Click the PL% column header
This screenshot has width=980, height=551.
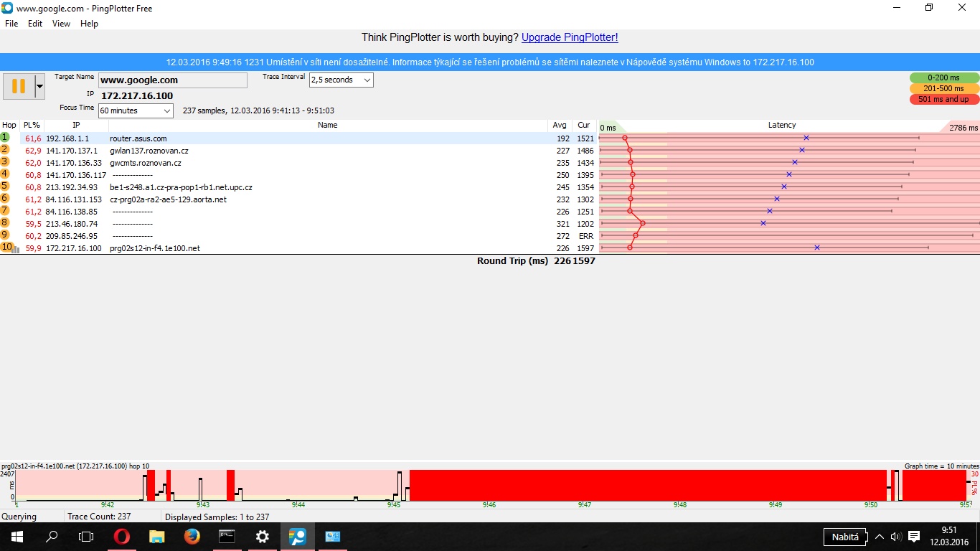(32, 125)
